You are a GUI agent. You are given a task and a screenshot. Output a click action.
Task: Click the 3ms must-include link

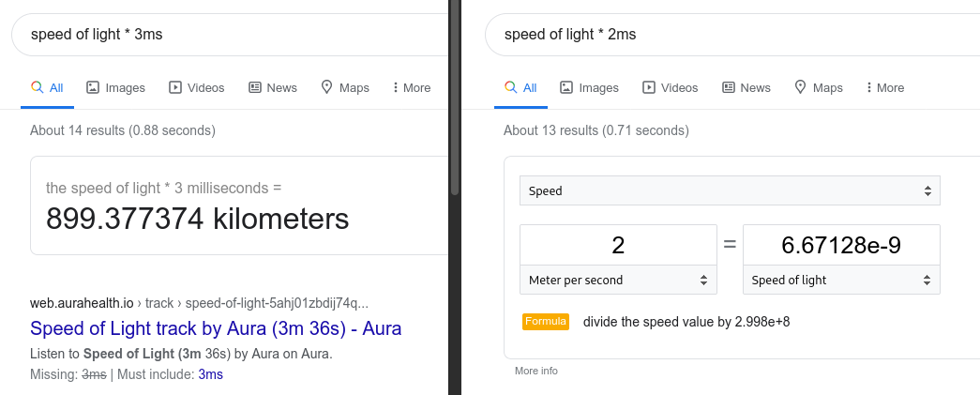[x=211, y=374]
